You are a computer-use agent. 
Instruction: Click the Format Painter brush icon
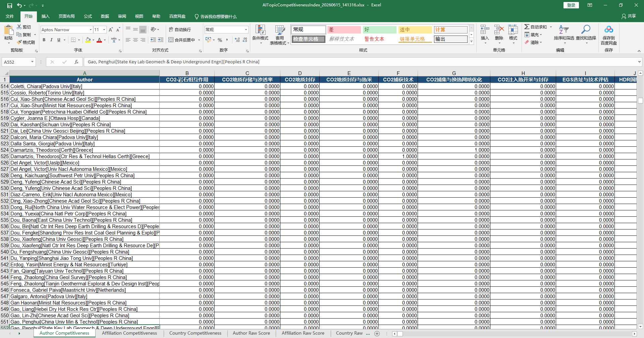pyautogui.click(x=19, y=42)
